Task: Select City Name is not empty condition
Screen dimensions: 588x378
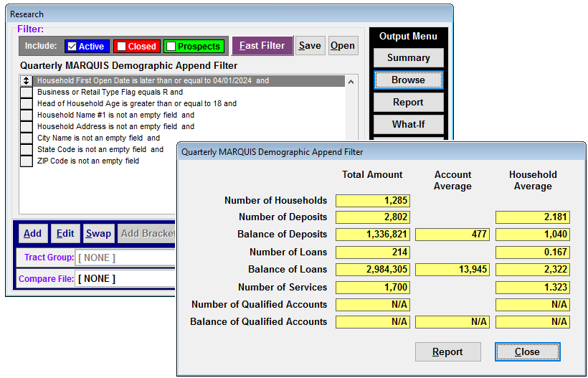Action: point(98,138)
